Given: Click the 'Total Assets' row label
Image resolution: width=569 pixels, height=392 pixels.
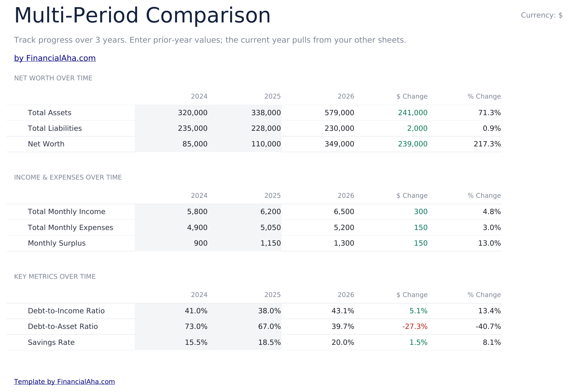Looking at the screenshot, I should pos(49,113).
